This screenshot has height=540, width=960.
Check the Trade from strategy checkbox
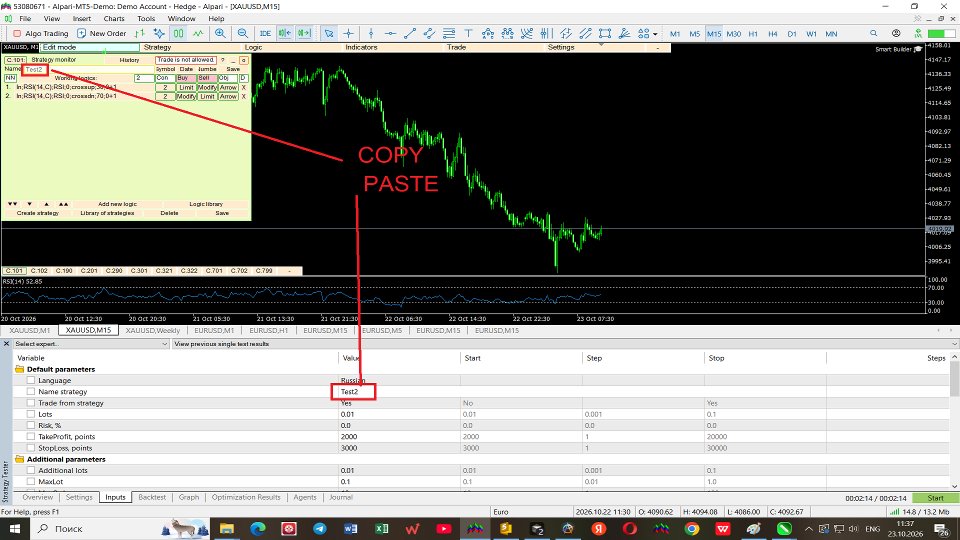point(31,403)
